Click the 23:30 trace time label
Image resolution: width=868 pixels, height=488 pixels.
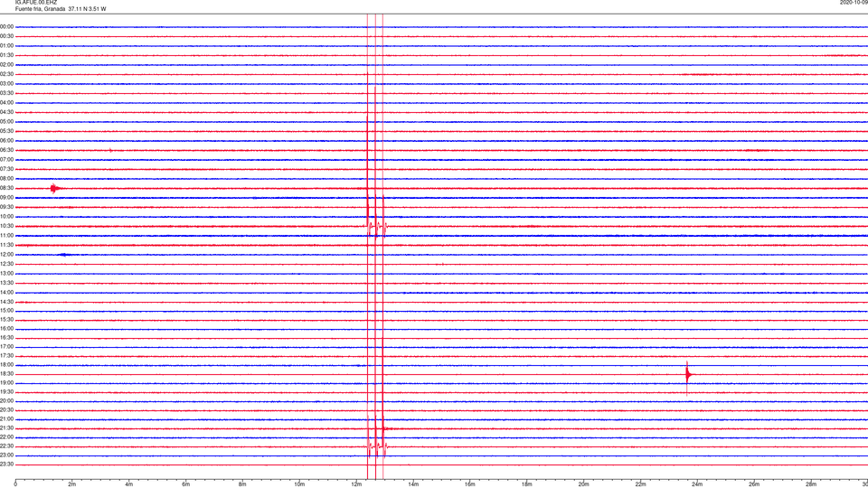pyautogui.click(x=6, y=465)
